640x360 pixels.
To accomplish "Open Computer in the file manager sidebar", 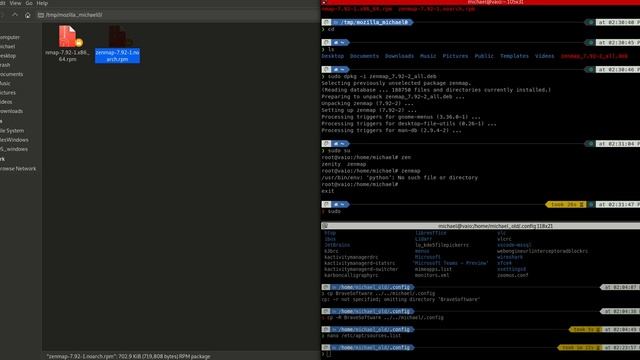I will coord(10,37).
